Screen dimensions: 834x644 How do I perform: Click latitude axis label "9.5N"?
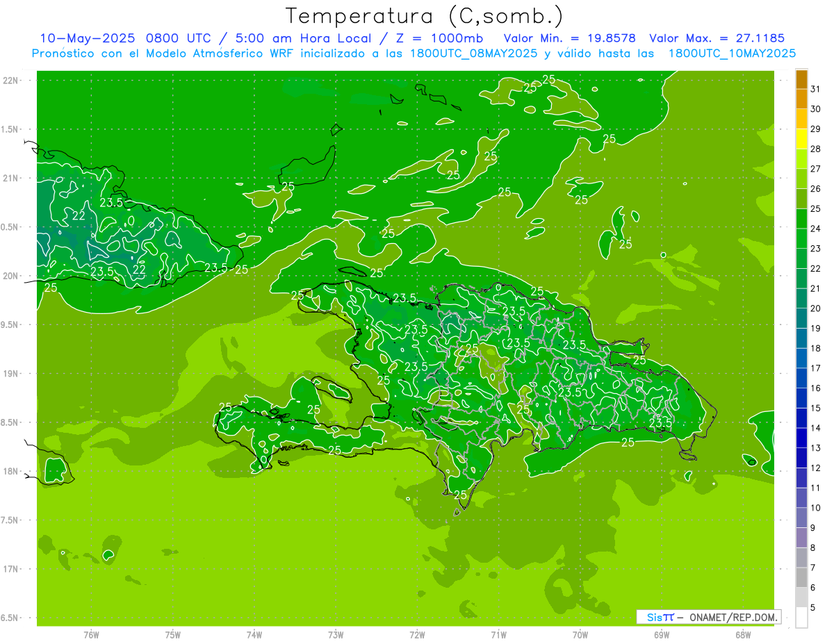[10, 325]
